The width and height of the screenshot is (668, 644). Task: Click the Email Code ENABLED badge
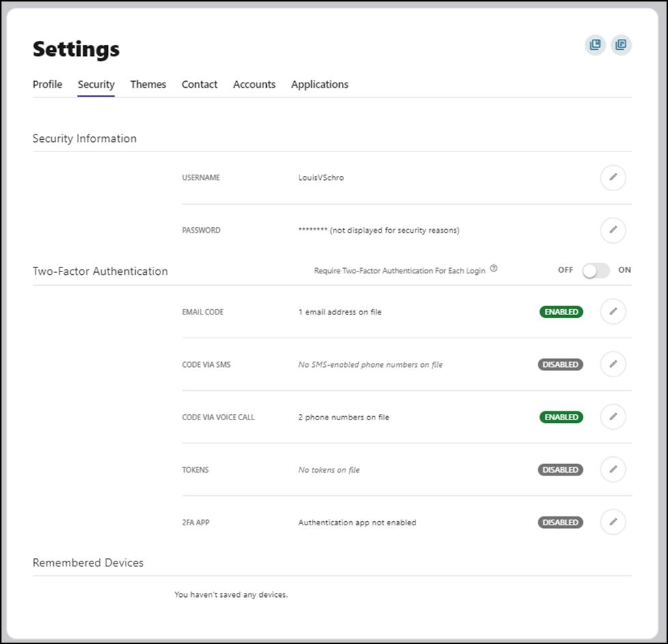pos(561,312)
